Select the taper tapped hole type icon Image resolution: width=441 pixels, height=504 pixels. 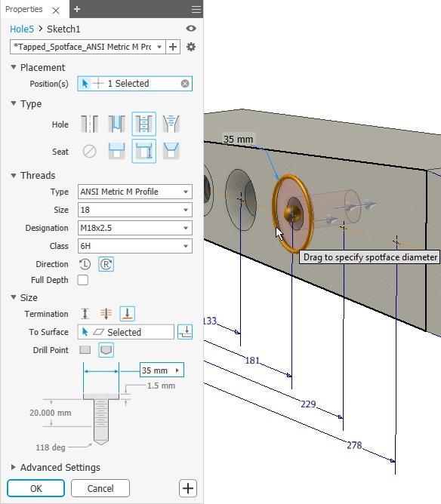point(171,124)
